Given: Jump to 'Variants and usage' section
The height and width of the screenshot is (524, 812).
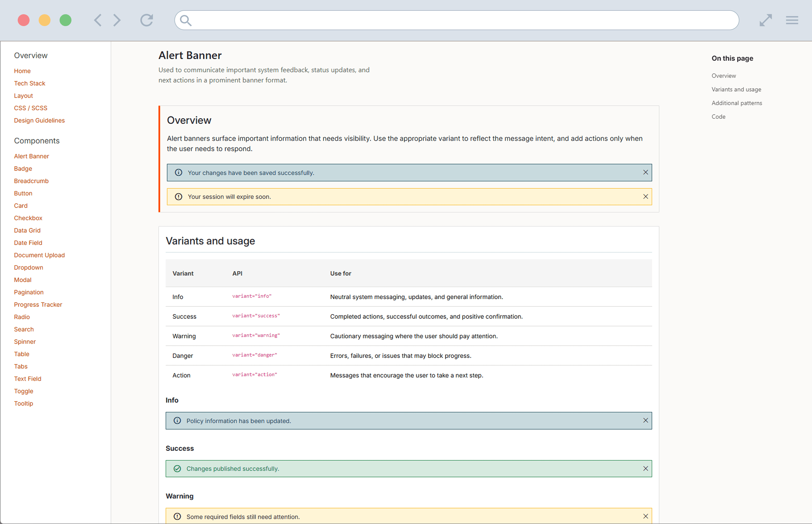Looking at the screenshot, I should pyautogui.click(x=737, y=89).
